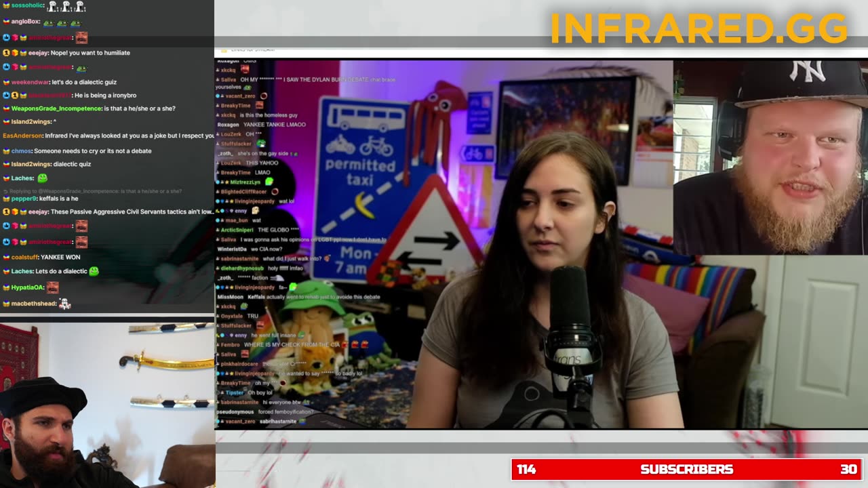
Task: Click the '114' subscriber count
Action: tap(526, 469)
